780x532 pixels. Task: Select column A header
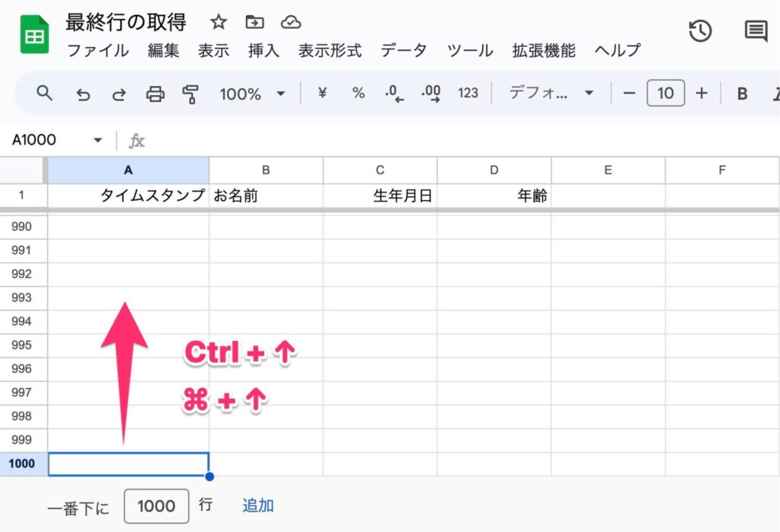(x=128, y=170)
